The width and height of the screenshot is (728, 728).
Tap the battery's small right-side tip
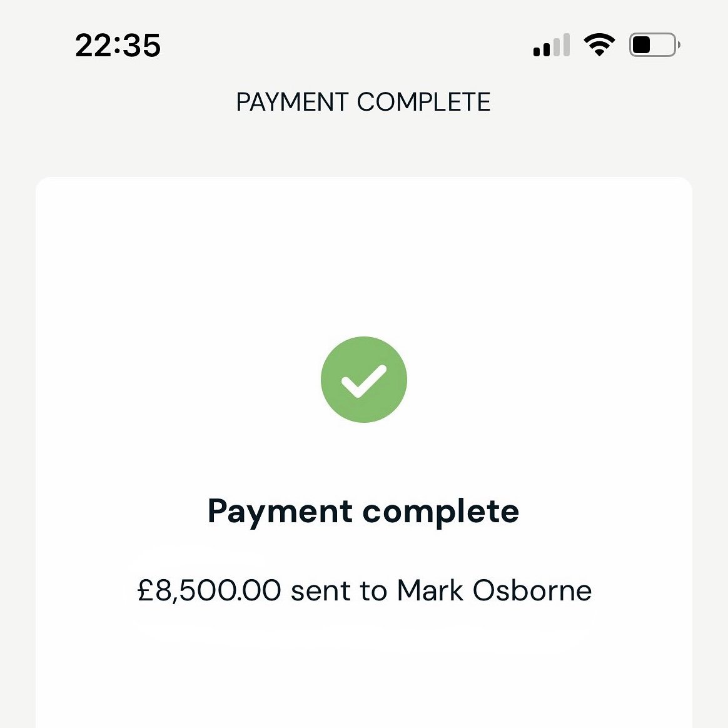point(679,45)
